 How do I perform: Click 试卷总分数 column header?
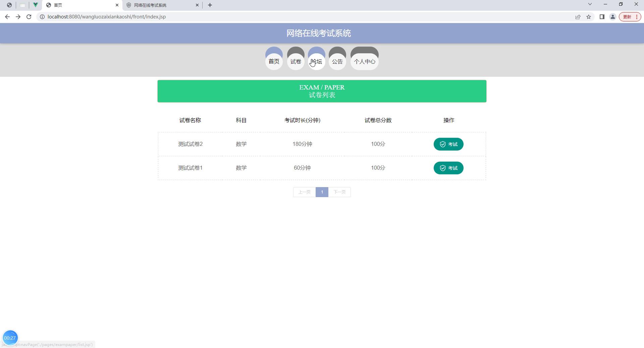tap(378, 120)
